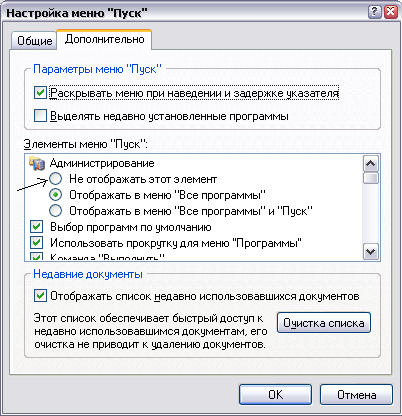
Task: Click the 'Очистка списка' button
Action: [x=324, y=323]
